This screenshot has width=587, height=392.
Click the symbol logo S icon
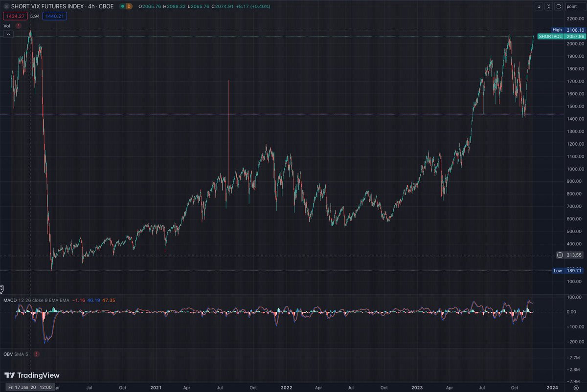click(5, 6)
